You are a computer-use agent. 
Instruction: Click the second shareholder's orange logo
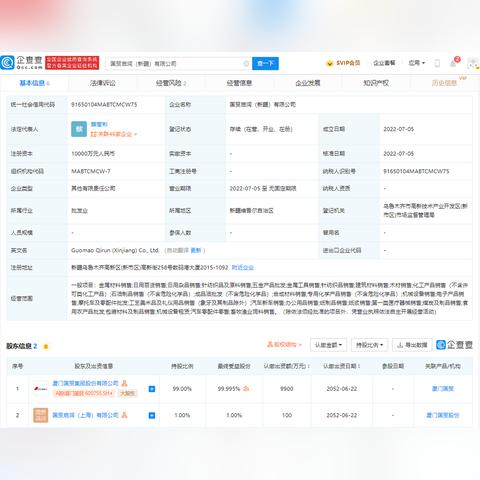click(x=40, y=415)
